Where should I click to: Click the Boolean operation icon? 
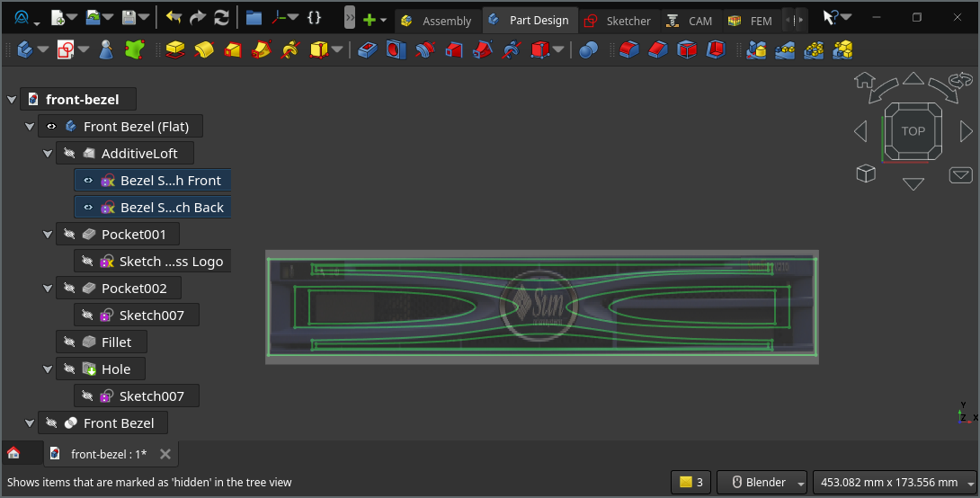588,50
